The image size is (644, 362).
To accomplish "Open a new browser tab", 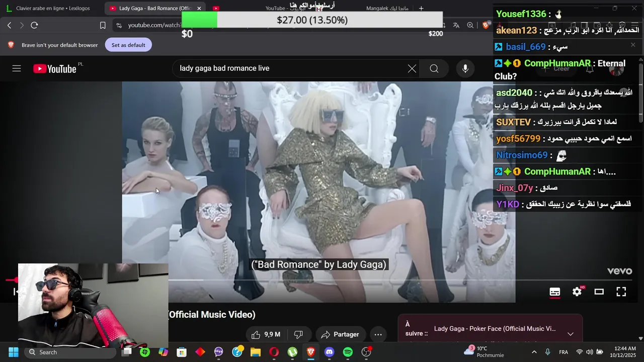I will click(421, 8).
